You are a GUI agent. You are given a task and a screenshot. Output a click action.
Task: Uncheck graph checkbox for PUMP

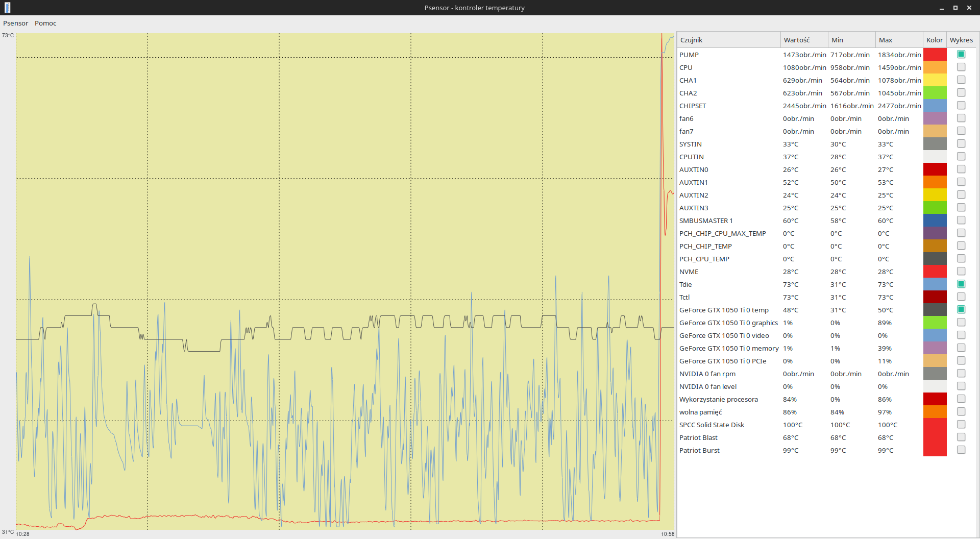click(961, 54)
